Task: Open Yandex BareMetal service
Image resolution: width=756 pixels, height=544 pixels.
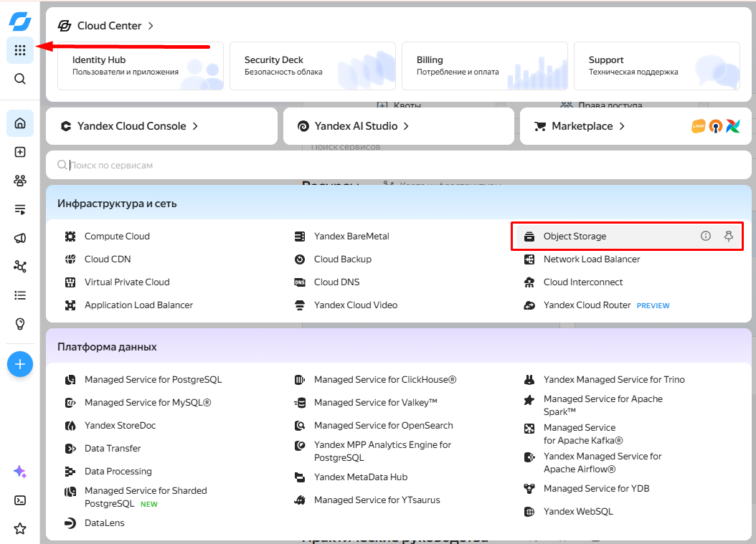Action: (351, 236)
